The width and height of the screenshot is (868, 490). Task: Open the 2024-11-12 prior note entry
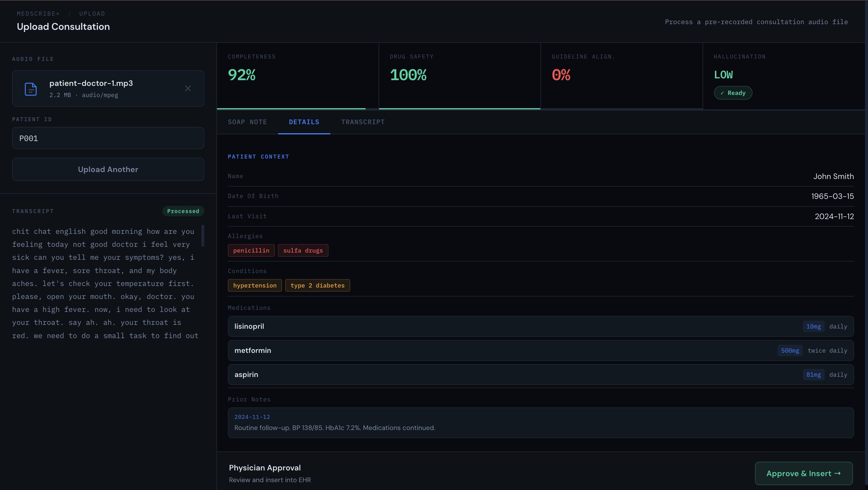pos(540,422)
